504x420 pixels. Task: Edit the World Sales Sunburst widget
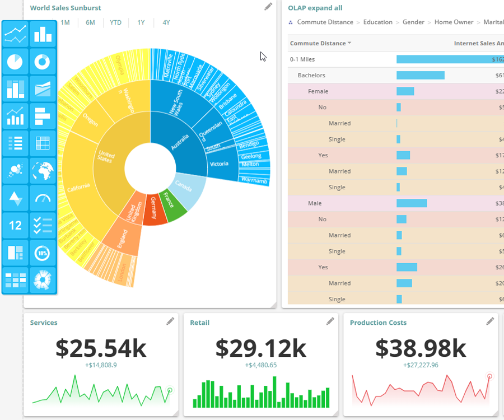tap(269, 7)
